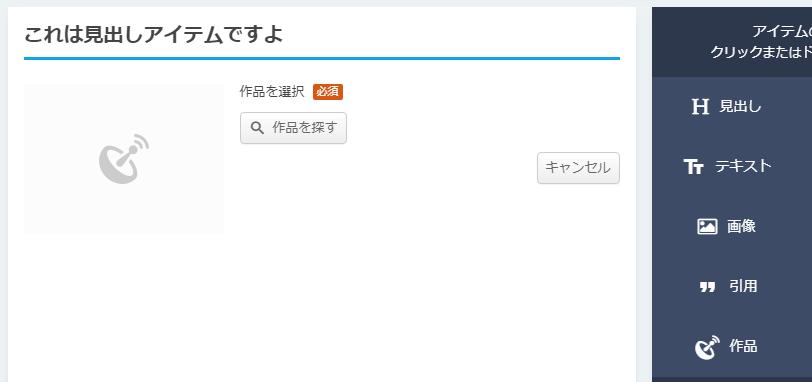The width and height of the screenshot is (812, 382).
Task: Select the 画像 label in item list
Action: (741, 226)
